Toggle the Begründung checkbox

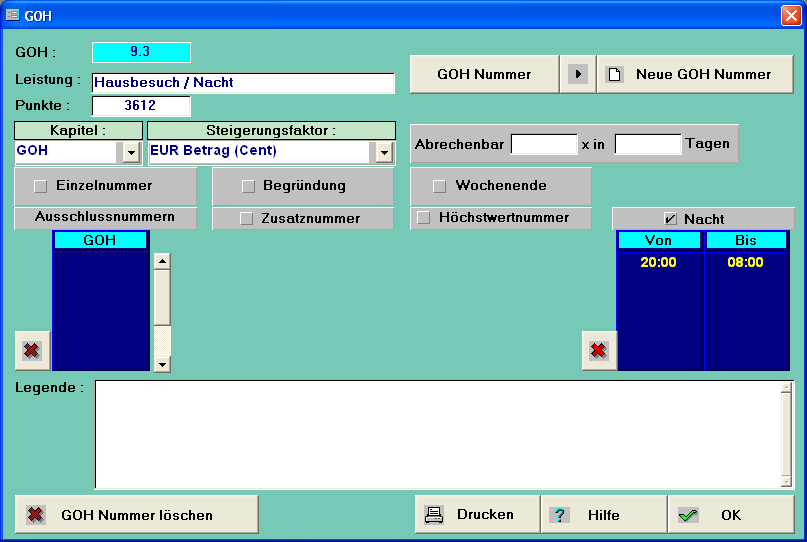coord(248,185)
